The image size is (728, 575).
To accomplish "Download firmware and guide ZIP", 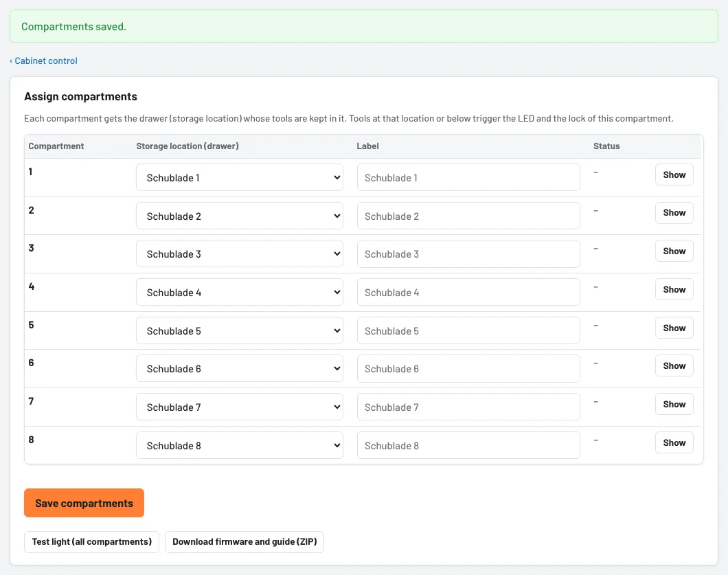I will [244, 541].
